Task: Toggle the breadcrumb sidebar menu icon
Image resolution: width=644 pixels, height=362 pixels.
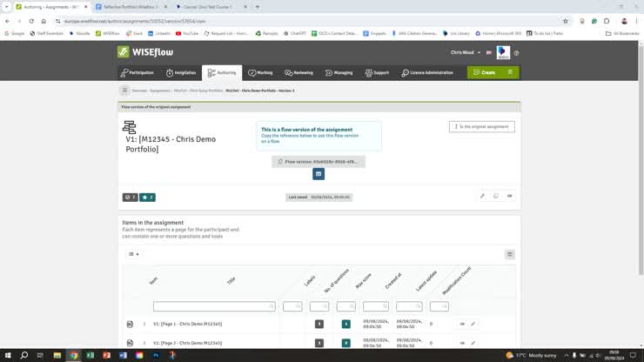Action: point(124,90)
